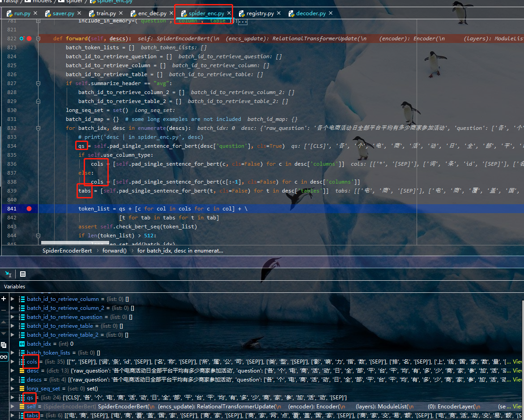524x420 pixels.
Task: Expand the qs list variable
Action: (13, 397)
